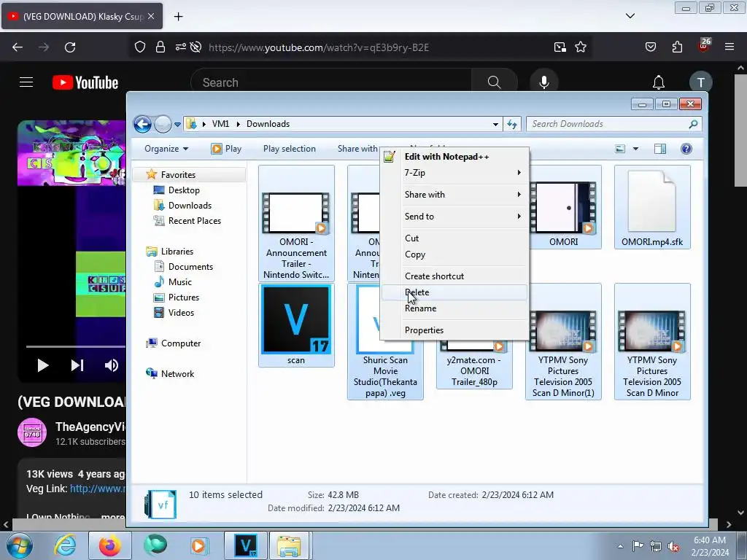Open YouTube notifications bell
The image size is (747, 560).
click(659, 82)
